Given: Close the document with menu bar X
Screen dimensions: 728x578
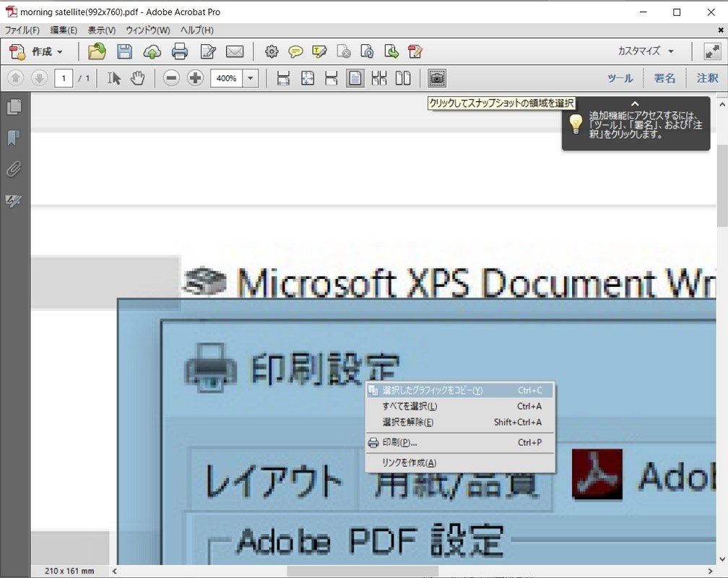Looking at the screenshot, I should [721, 30].
